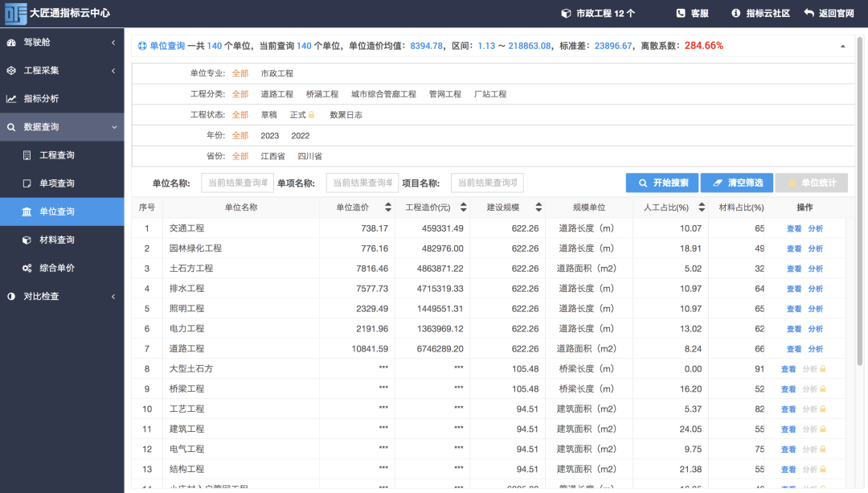868x493 pixels.
Task: Click the globe icon beside 单位查询 summary
Action: (x=142, y=46)
